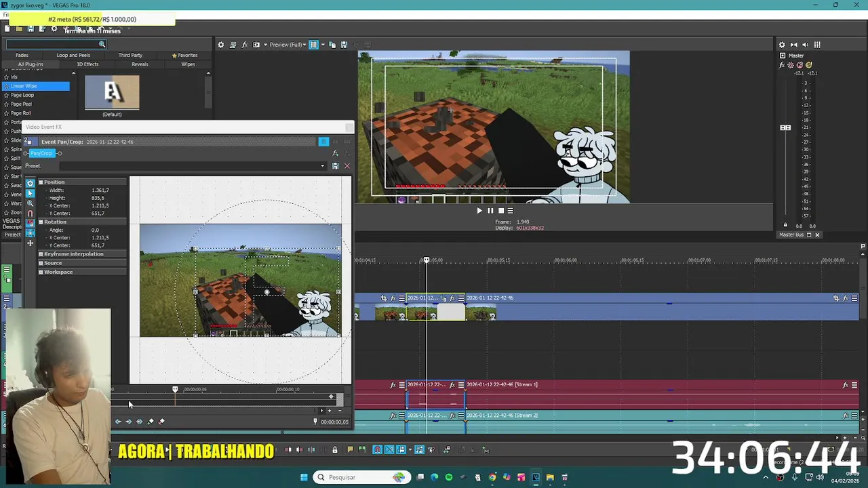Image resolution: width=868 pixels, height=488 pixels.
Task: Stop the video preview playback
Action: point(501,210)
